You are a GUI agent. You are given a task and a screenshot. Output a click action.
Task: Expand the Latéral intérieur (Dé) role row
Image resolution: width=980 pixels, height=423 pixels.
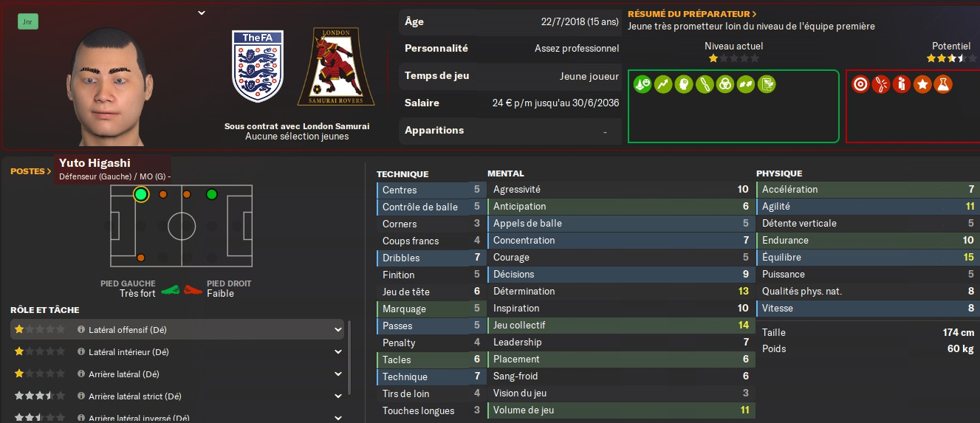point(338,352)
